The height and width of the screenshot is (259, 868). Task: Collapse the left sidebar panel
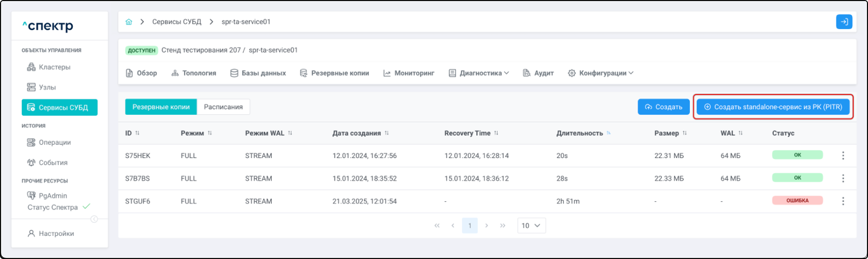coord(94,219)
